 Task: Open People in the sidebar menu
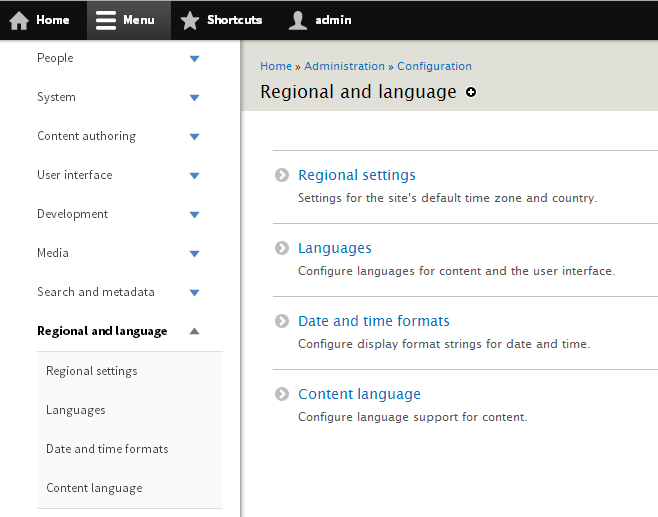(55, 58)
